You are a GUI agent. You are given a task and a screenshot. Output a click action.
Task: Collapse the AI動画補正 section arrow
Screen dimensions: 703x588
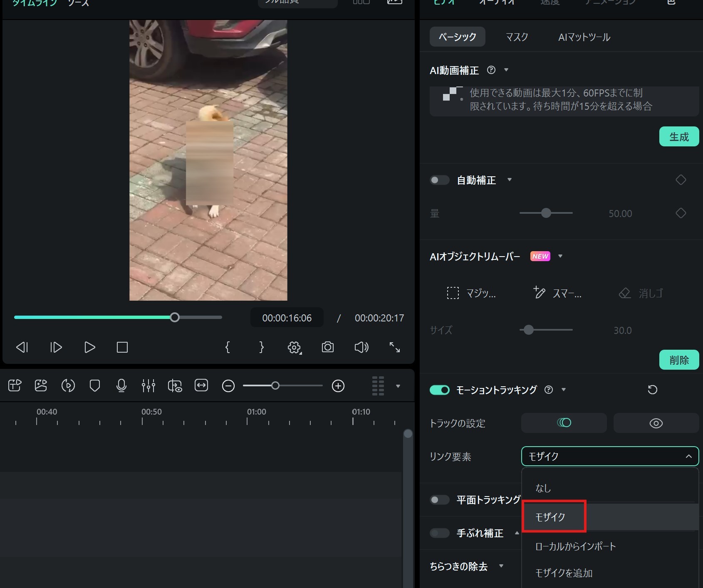506,70
